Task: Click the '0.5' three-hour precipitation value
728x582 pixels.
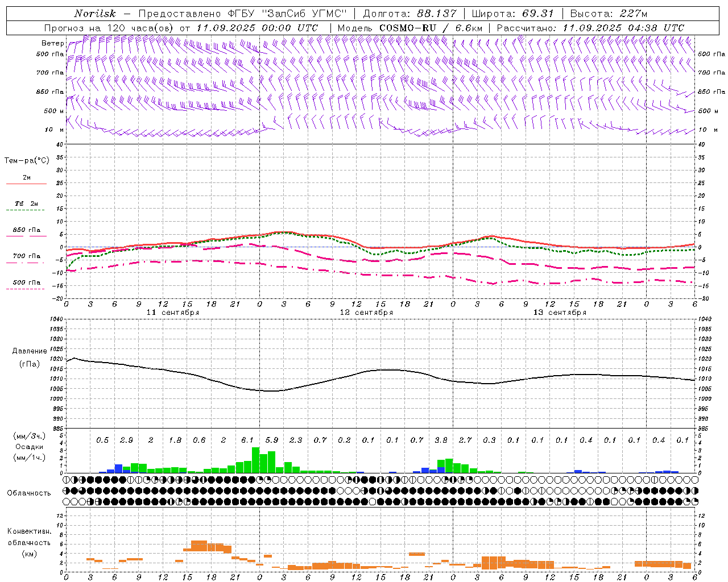Action: 102,440
